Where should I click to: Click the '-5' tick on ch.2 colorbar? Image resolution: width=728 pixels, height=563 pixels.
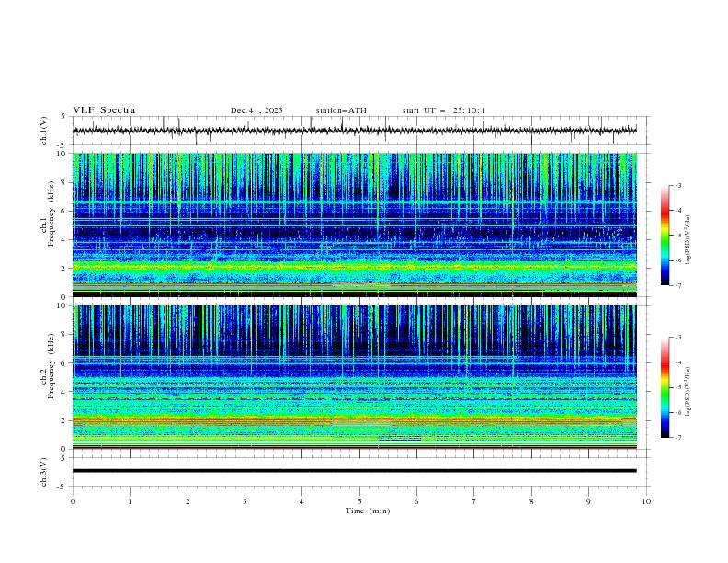click(677, 387)
